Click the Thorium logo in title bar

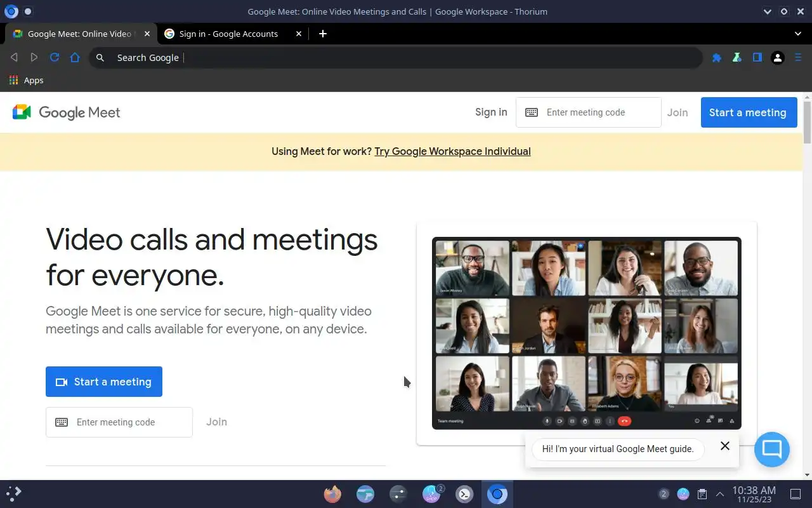click(11, 11)
